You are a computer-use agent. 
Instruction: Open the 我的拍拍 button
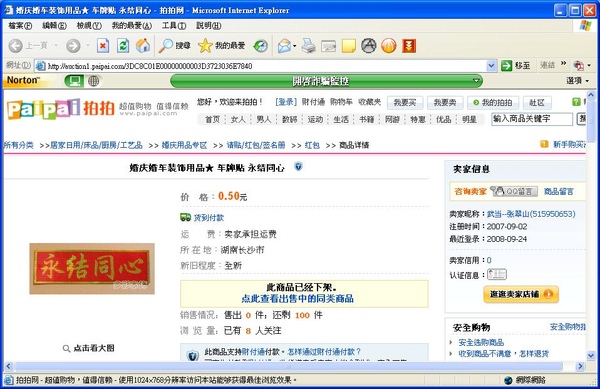493,103
